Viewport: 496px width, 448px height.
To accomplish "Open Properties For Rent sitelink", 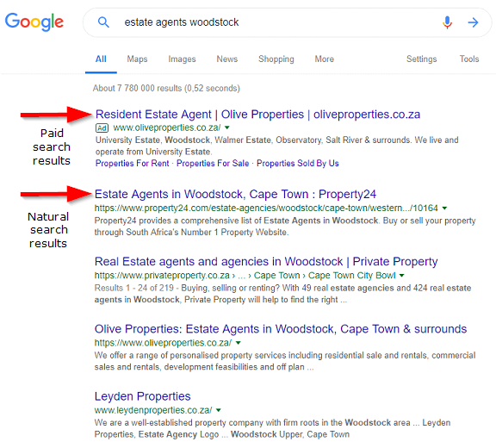I will pos(133,163).
